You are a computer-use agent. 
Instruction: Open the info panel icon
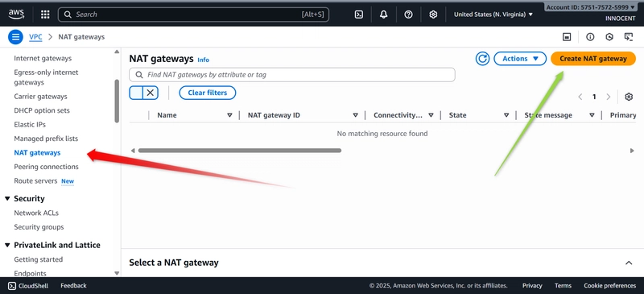590,37
